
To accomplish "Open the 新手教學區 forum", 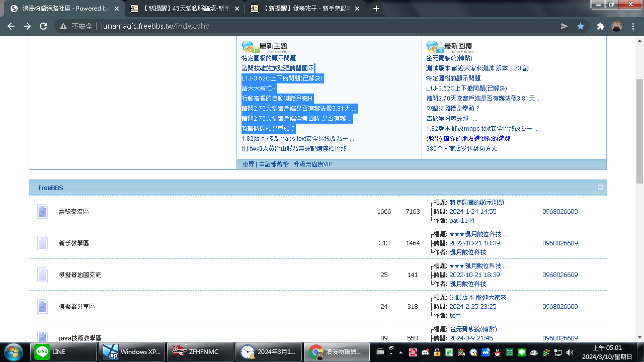I will pyautogui.click(x=74, y=243).
